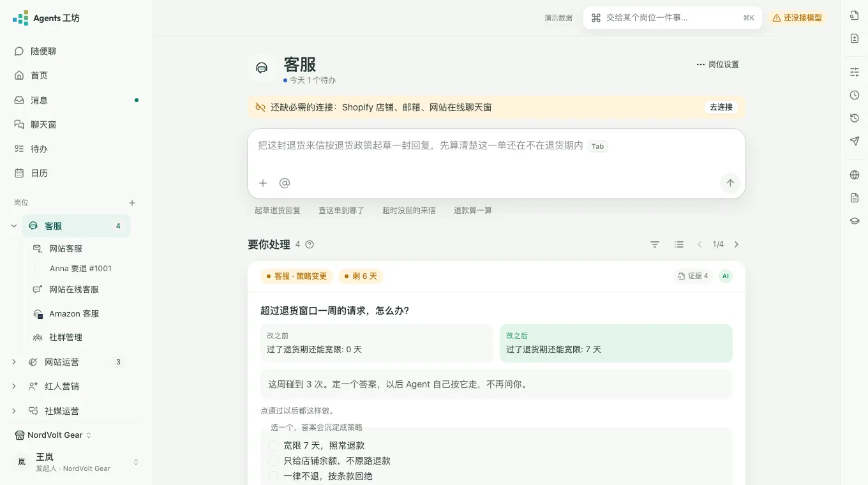Open the NordVolt Gear store switcher
Screen dimensions: 868x485
(54, 435)
